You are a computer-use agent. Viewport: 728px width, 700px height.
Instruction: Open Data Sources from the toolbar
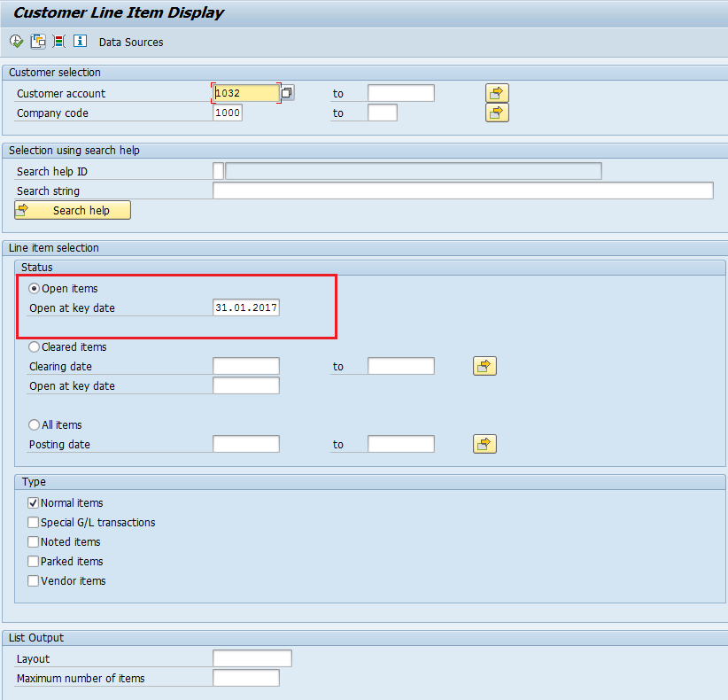tap(131, 43)
